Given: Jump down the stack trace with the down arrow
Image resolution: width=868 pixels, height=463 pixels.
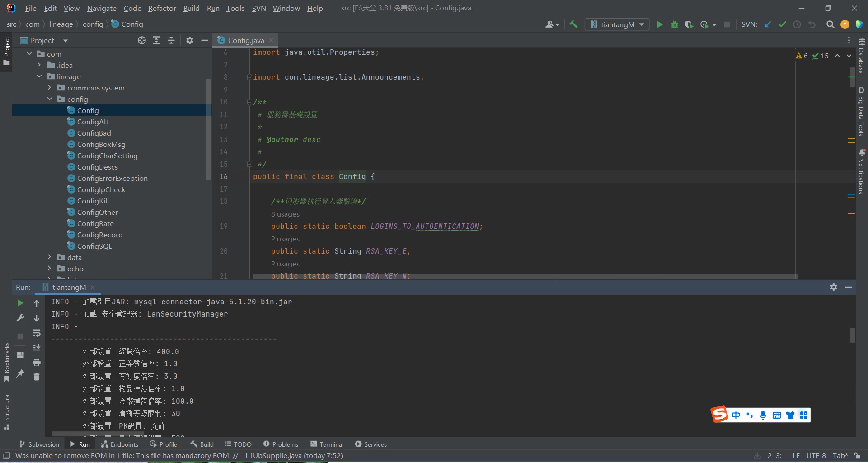Looking at the screenshot, I should point(37,318).
